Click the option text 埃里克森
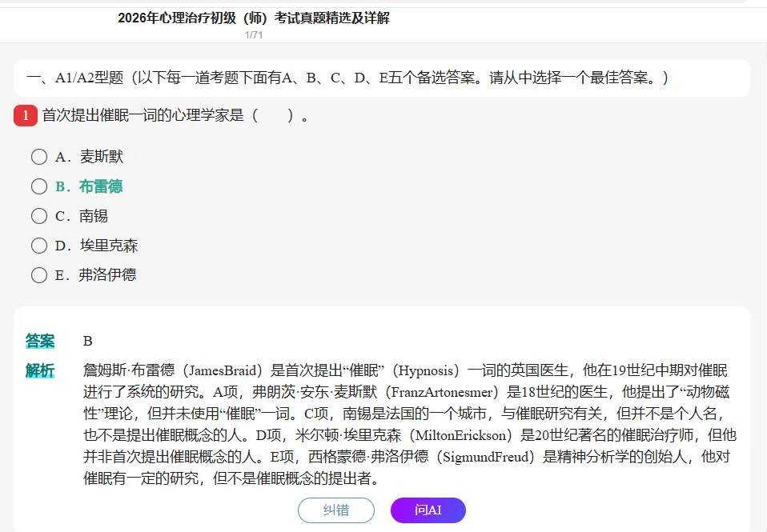 [109, 246]
